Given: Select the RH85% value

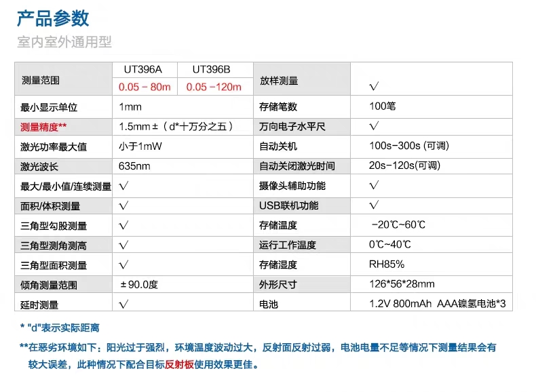Looking at the screenshot, I should (x=387, y=264).
